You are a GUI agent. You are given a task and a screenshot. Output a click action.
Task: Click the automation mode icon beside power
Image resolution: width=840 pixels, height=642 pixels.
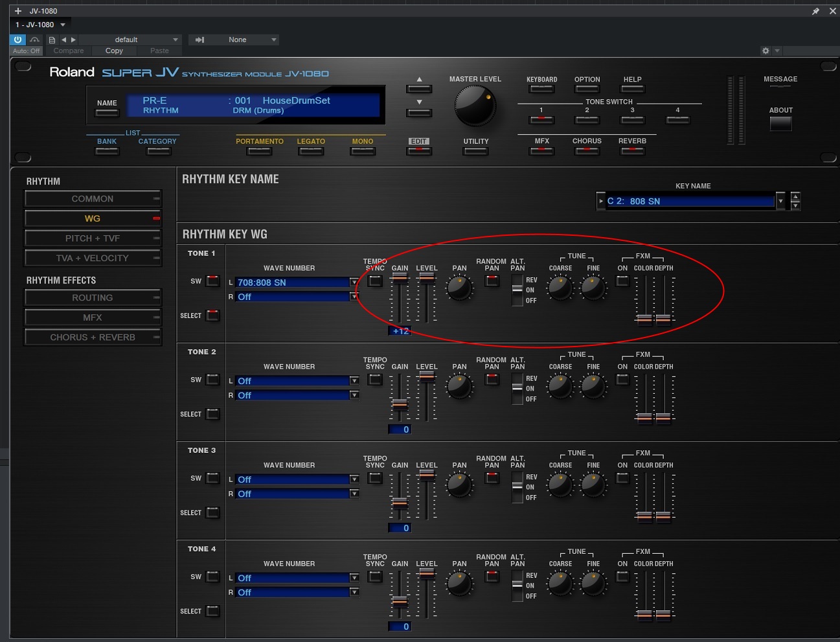[34, 40]
